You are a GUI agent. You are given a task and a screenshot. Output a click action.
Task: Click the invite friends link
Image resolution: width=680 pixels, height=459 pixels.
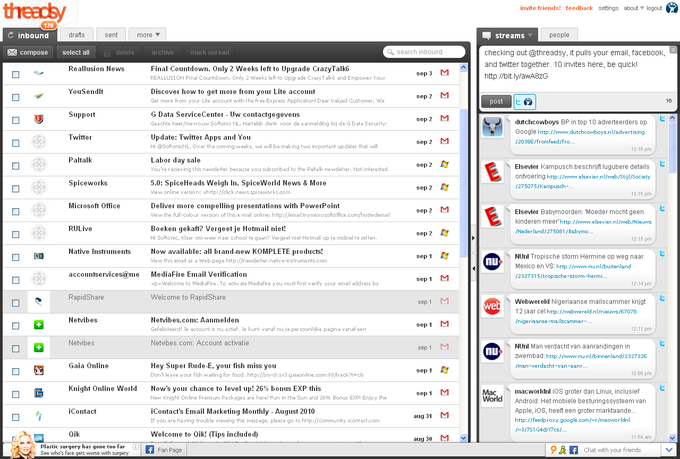[540, 8]
